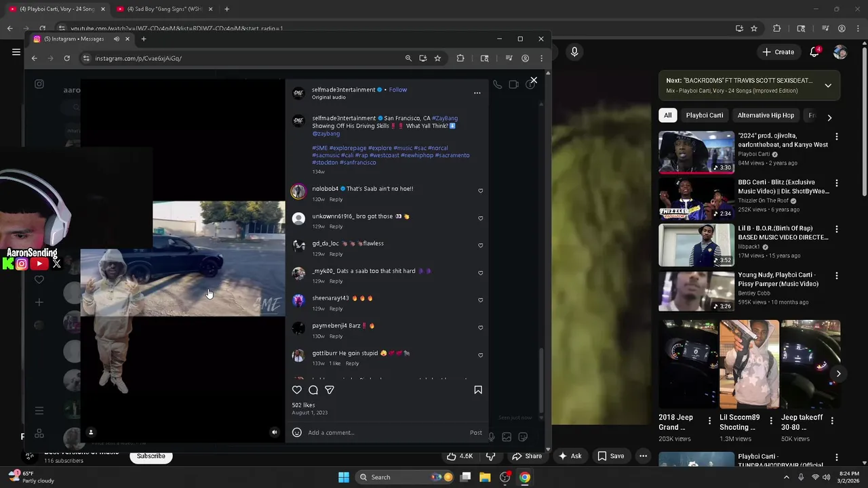Image resolution: width=868 pixels, height=488 pixels.
Task: Follow selfmade3ntertainment
Action: click(398, 89)
